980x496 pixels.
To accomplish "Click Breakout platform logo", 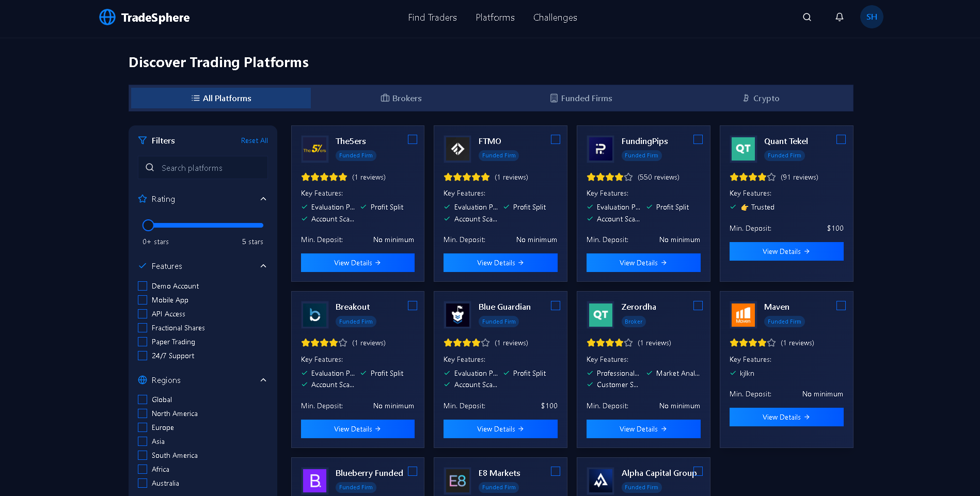I will click(x=314, y=315).
